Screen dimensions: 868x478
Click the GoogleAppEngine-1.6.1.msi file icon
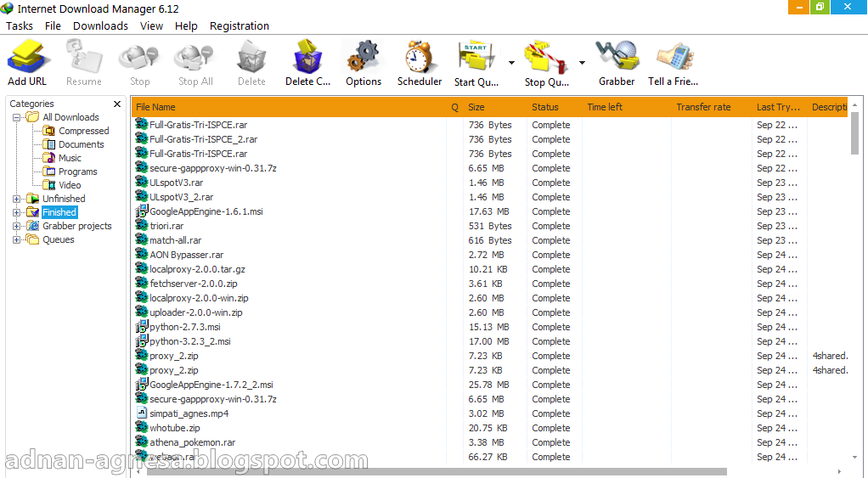click(x=142, y=211)
